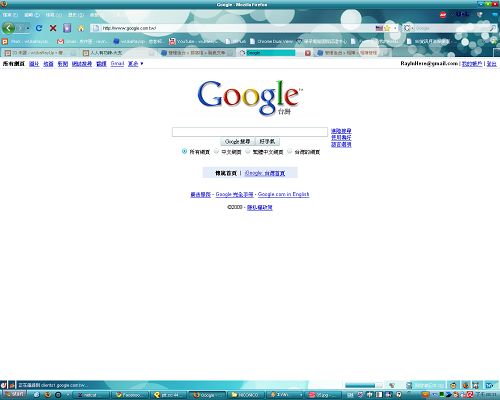Open the Google.com in English link
This screenshot has height=400, width=500.
pyautogui.click(x=283, y=194)
